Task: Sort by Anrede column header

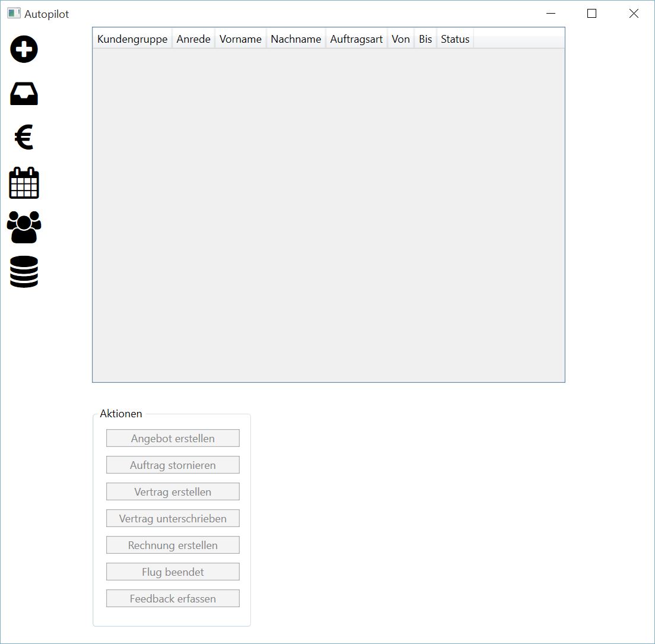Action: (x=193, y=39)
